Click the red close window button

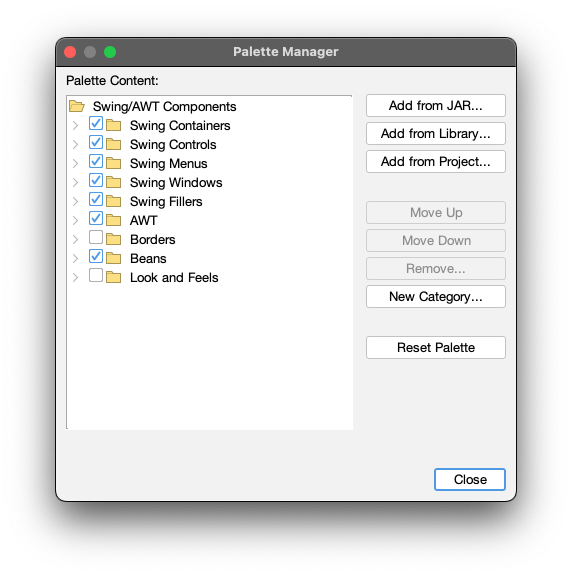70,52
